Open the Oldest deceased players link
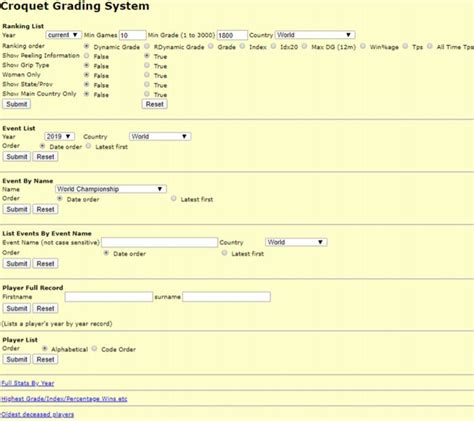The height and width of the screenshot is (421, 474). click(37, 415)
